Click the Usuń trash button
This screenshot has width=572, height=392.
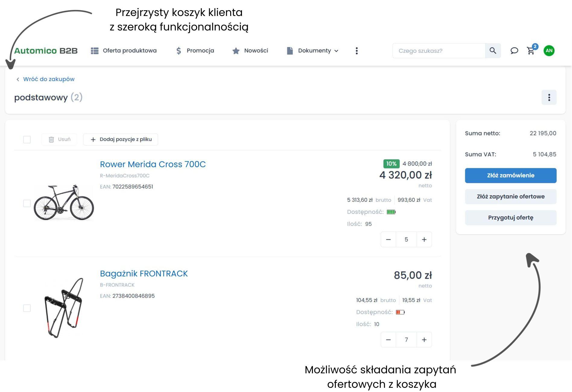pos(59,139)
